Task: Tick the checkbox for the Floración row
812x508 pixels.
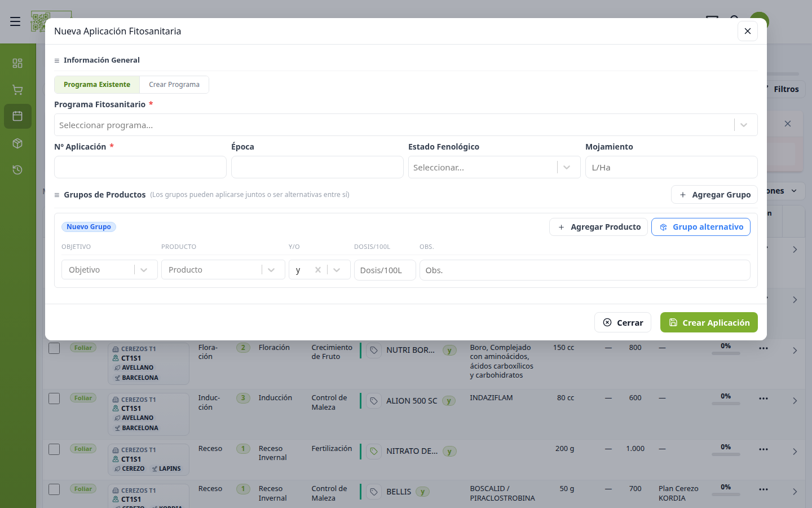Action: (x=54, y=348)
